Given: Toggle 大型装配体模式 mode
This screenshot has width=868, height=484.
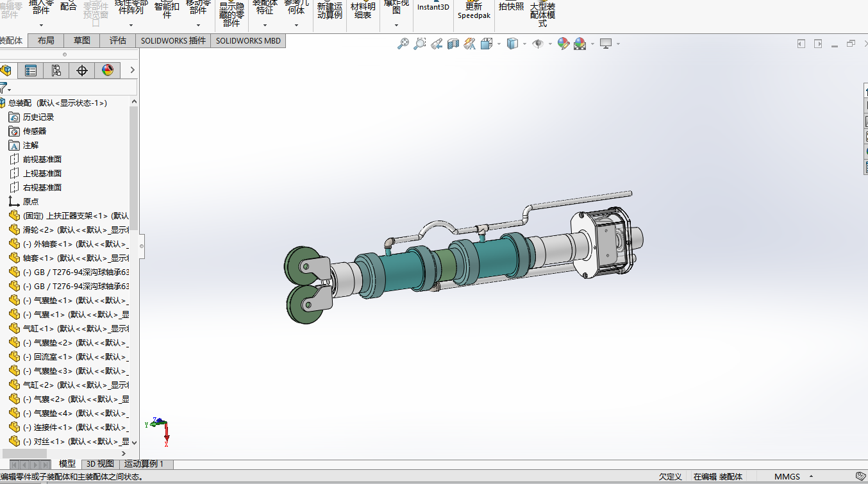Looking at the screenshot, I should [x=542, y=14].
